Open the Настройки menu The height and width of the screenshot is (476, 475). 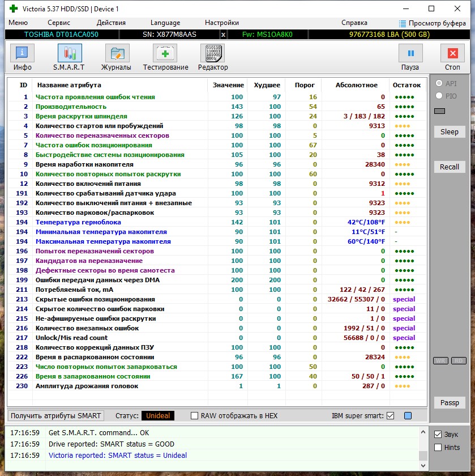pyautogui.click(x=222, y=23)
